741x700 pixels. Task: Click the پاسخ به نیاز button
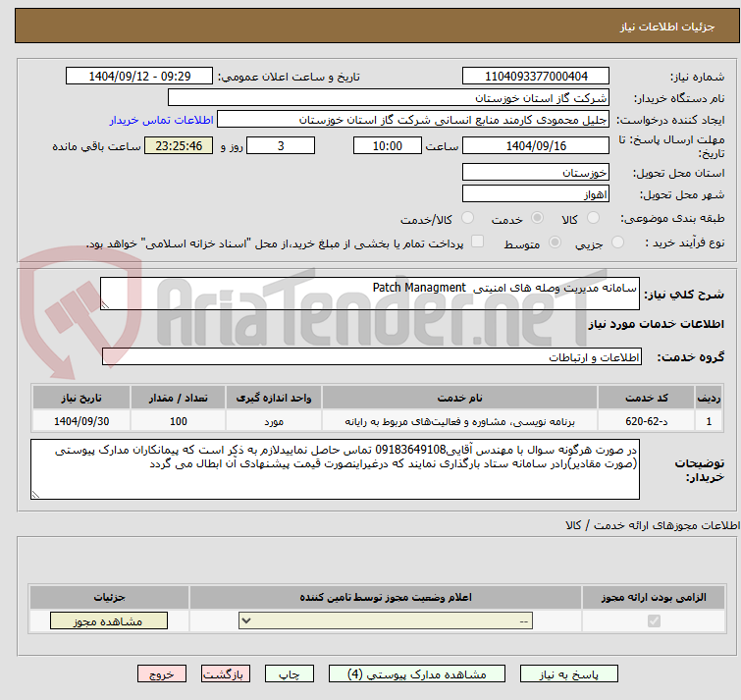coord(569,674)
